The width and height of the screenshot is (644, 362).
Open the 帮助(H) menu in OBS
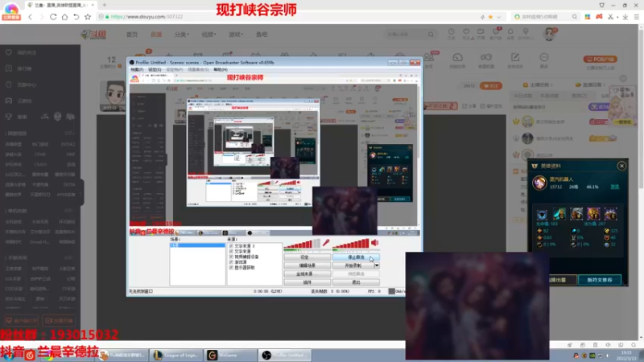[220, 70]
